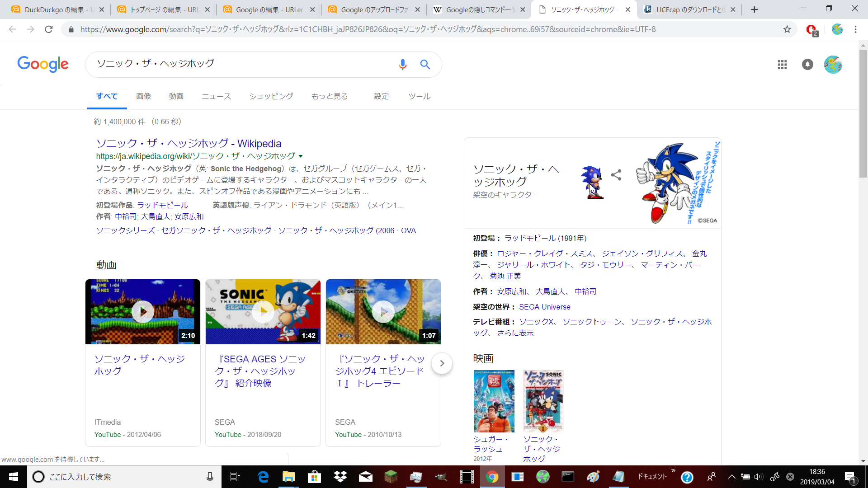Open volume control in system tray
This screenshot has width=868, height=488.
[759, 477]
